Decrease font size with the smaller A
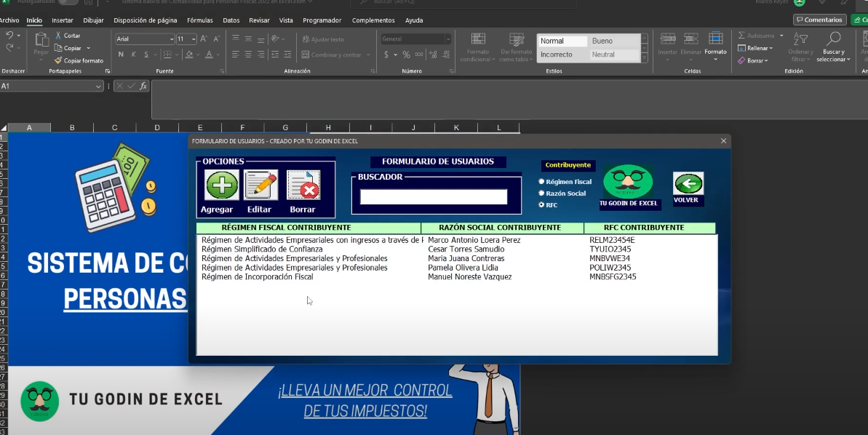This screenshot has width=868, height=435. click(216, 39)
